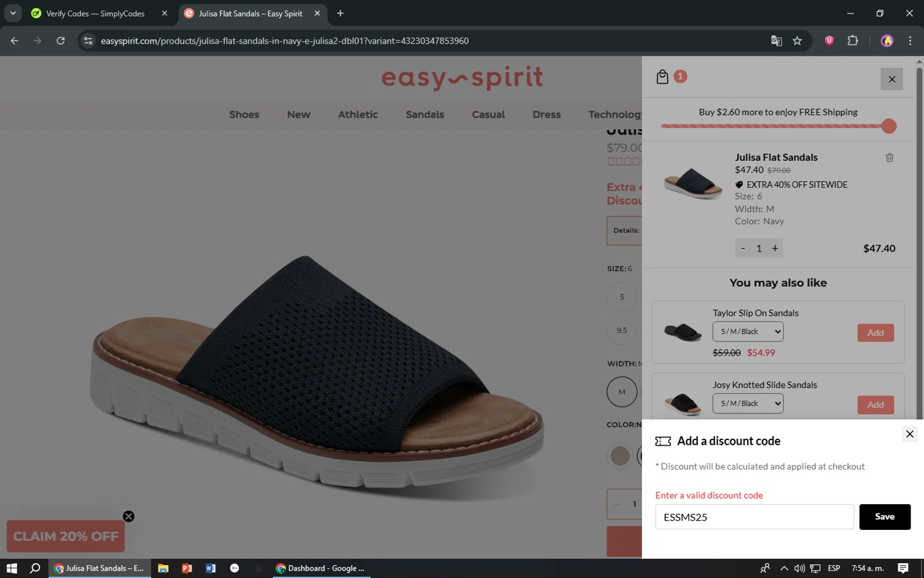924x578 pixels.
Task: Save the ESSMS25 discount code
Action: pyautogui.click(x=885, y=517)
